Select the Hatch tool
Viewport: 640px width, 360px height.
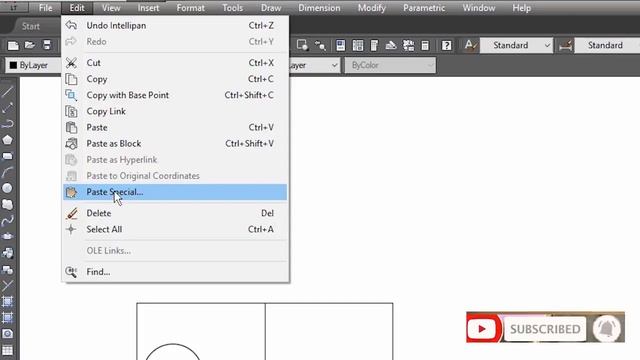pyautogui.click(x=7, y=302)
